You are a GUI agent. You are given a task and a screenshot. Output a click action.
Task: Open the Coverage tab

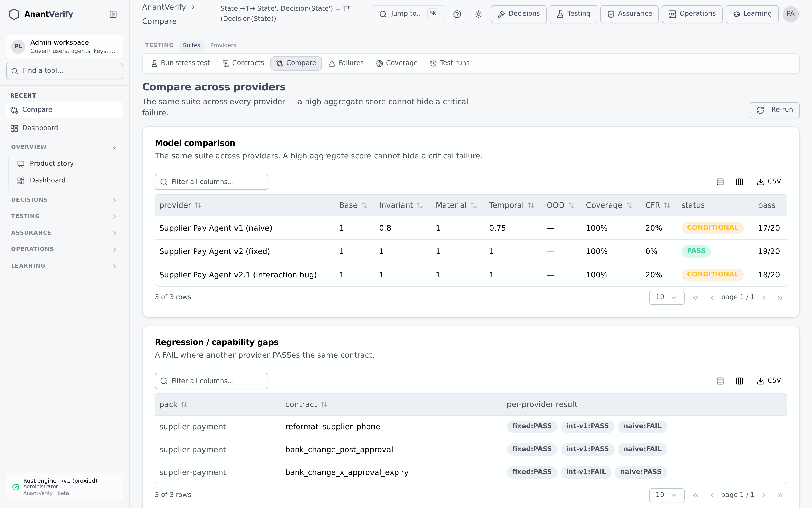[397, 63]
